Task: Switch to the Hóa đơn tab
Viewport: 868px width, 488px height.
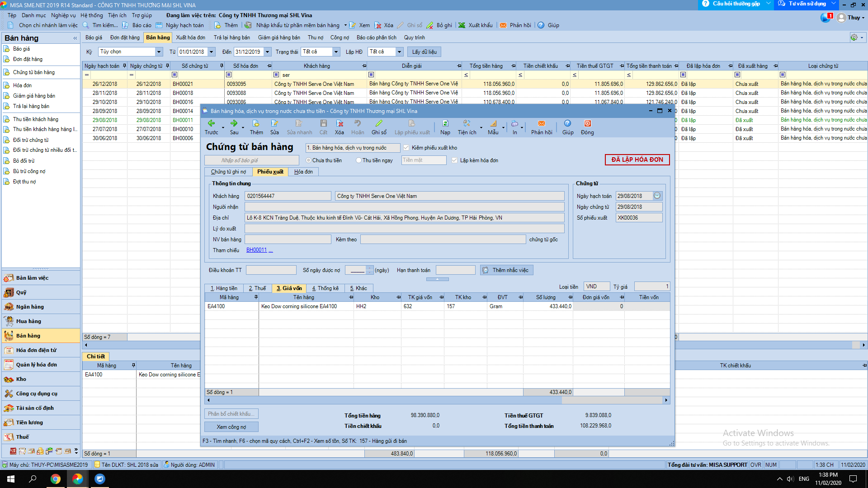Action: [303, 172]
